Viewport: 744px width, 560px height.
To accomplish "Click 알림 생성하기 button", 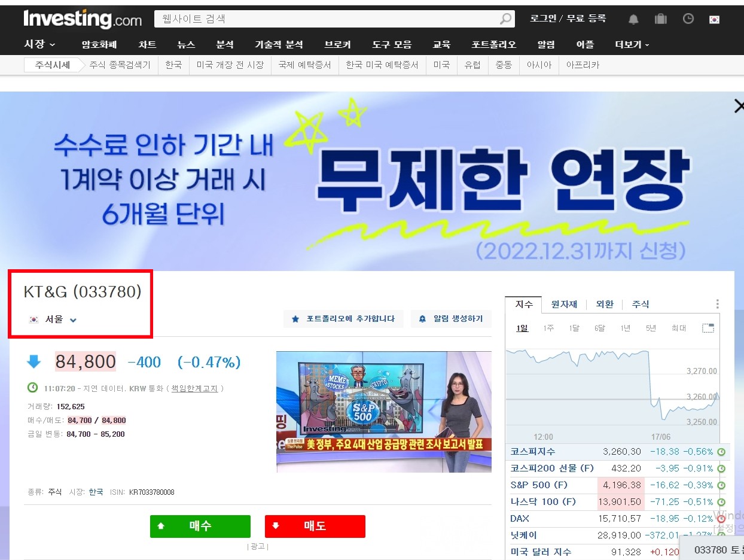I will point(451,319).
